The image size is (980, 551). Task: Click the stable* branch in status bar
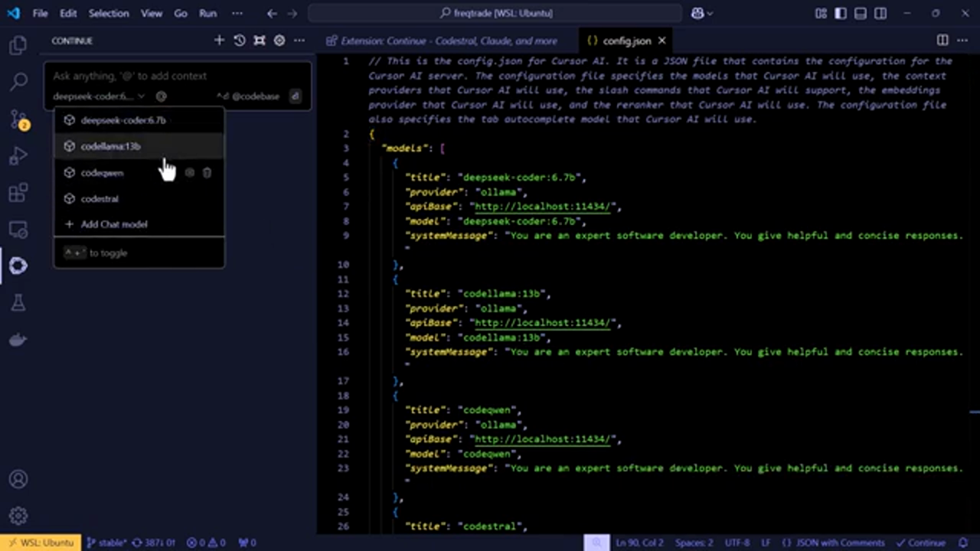tap(106, 543)
